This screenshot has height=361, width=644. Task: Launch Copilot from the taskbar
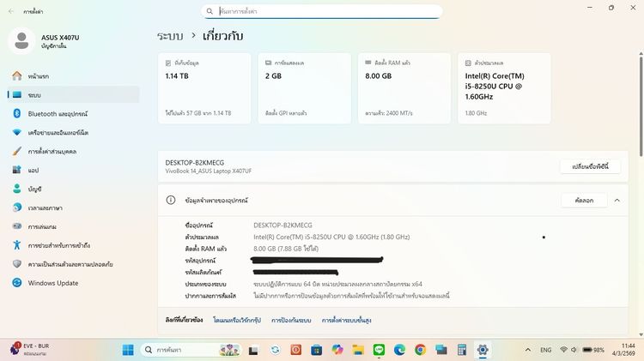pyautogui.click(x=337, y=350)
